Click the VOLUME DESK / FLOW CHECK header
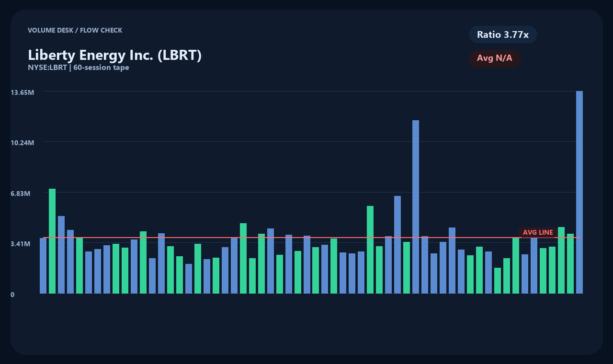Image resolution: width=613 pixels, height=364 pixels. 75,30
